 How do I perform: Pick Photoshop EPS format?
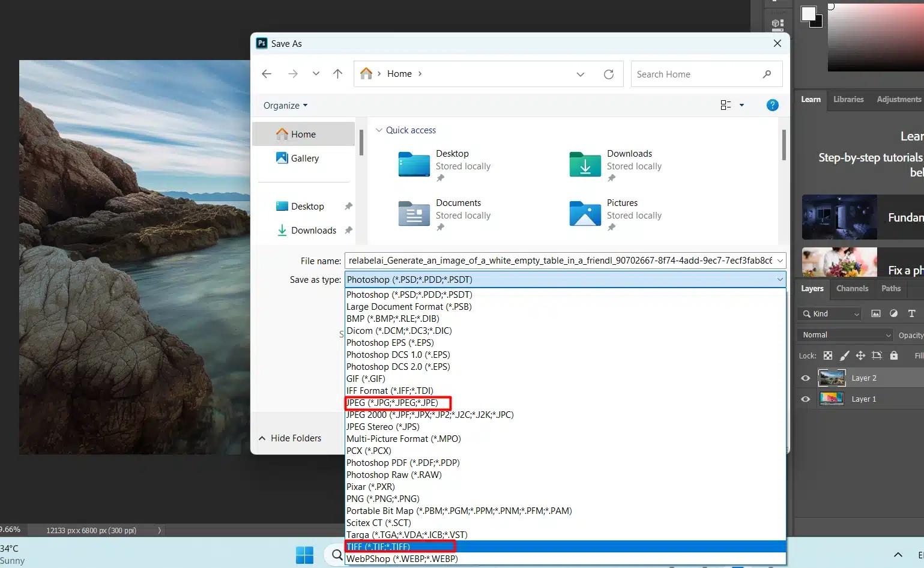click(565, 343)
